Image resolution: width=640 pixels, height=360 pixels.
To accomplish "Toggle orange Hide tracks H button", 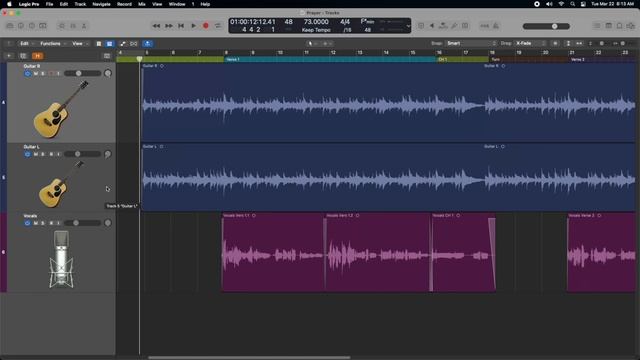I will (38, 56).
